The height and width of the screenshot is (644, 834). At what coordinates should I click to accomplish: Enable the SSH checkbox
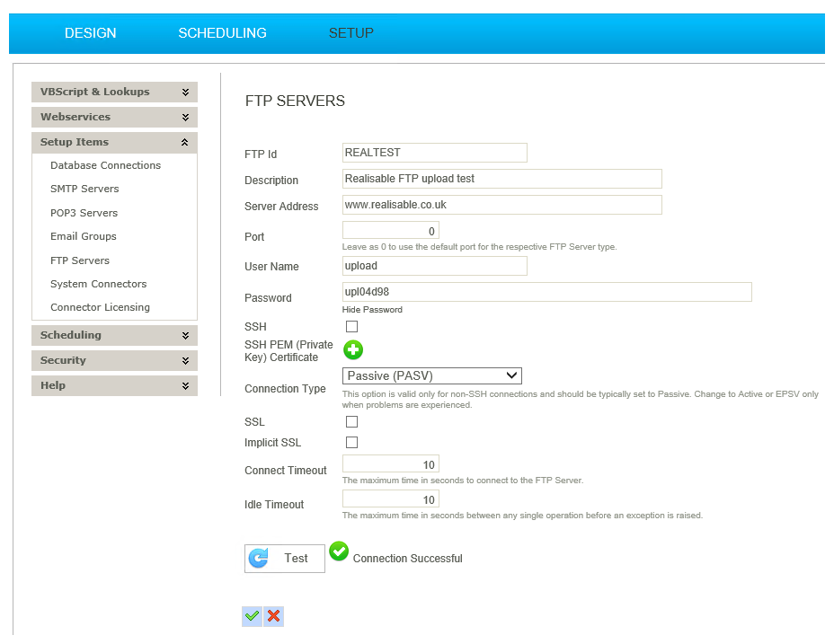pyautogui.click(x=351, y=326)
